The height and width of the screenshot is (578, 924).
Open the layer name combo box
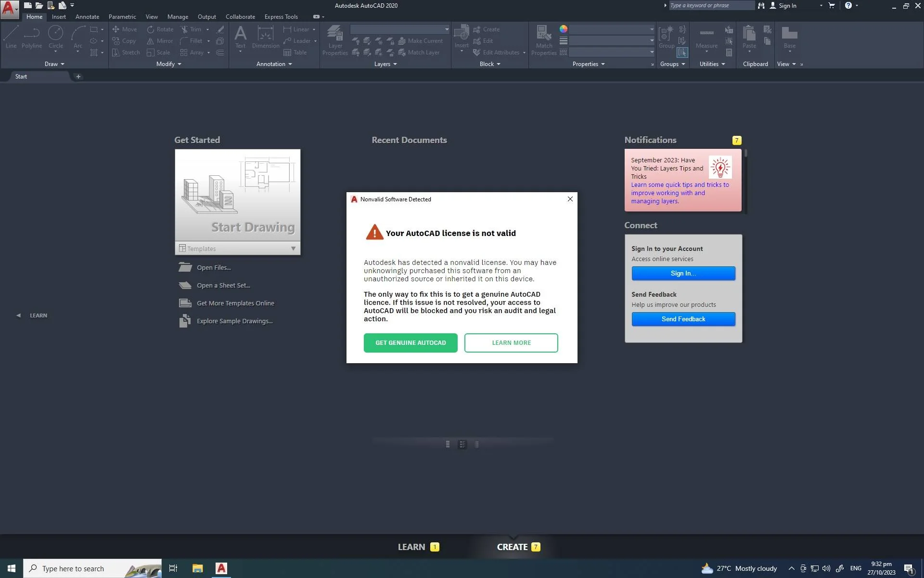(x=400, y=29)
